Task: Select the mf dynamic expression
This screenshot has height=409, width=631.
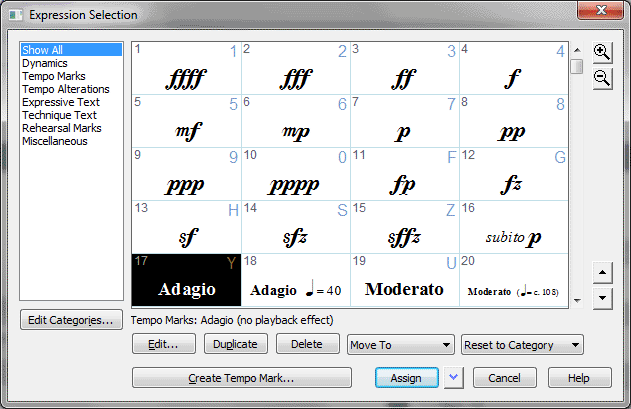Action: click(186, 121)
